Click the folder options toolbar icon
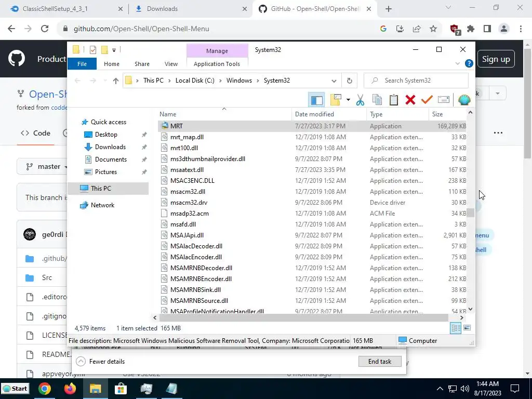This screenshot has height=399, width=532. pyautogui.click(x=336, y=100)
